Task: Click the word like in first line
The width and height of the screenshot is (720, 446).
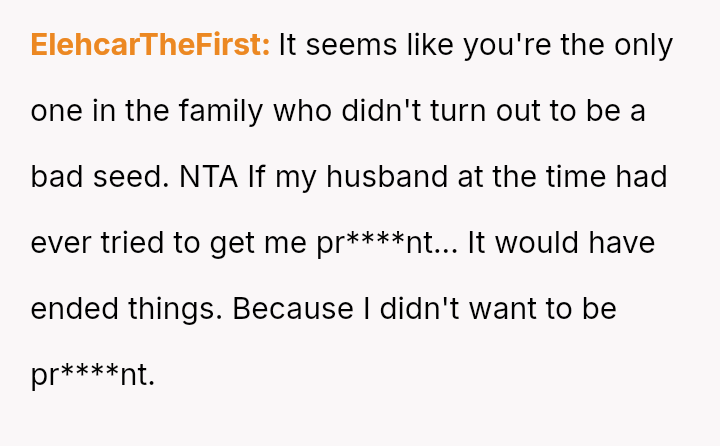Action: tap(430, 45)
